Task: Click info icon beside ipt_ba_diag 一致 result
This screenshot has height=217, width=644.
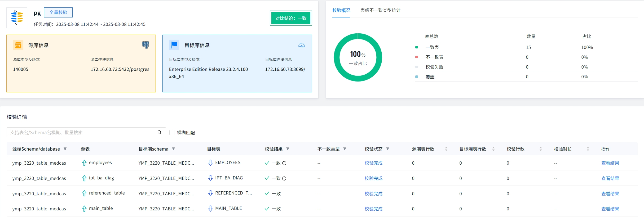Action: pyautogui.click(x=284, y=178)
